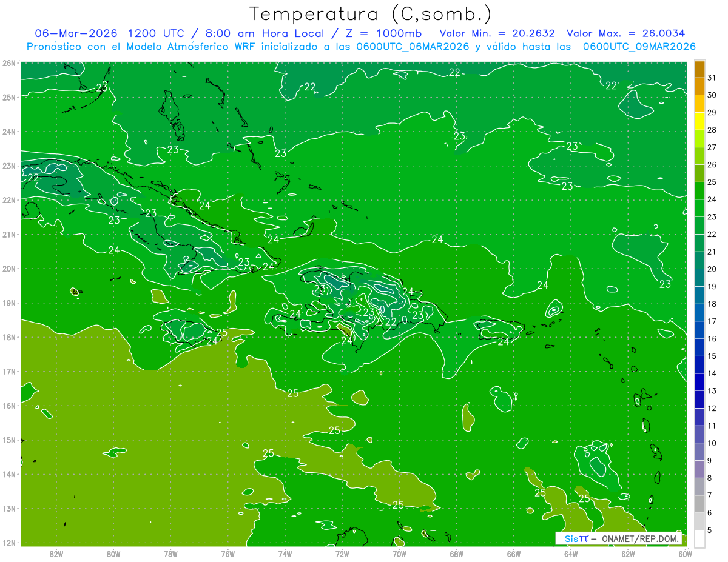Click the '70W' longitude axis label
This screenshot has width=728, height=562.
pyautogui.click(x=399, y=554)
